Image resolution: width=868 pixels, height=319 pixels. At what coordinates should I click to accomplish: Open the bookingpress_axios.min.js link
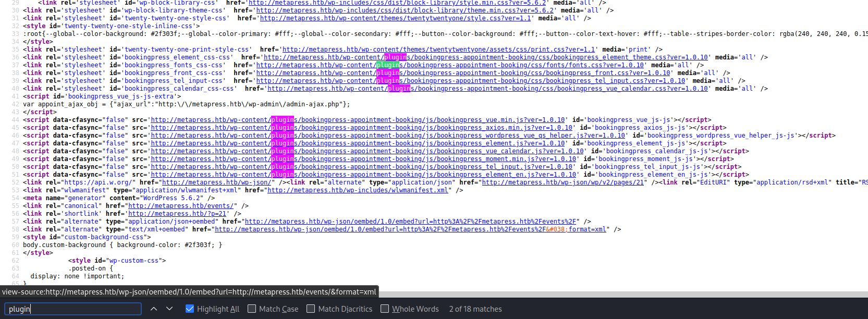tap(361, 128)
